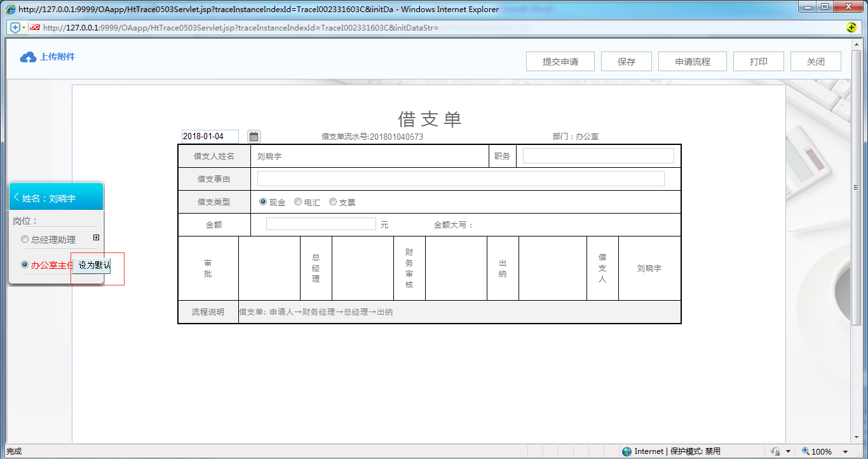Open the calendar date picker icon
The height and width of the screenshot is (459, 868).
254,137
